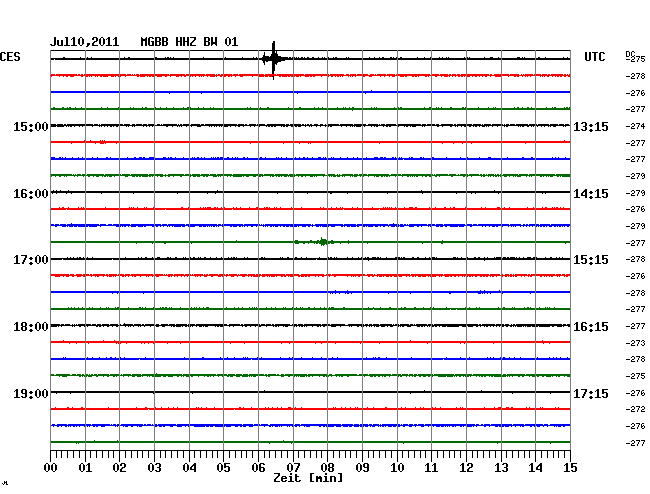The width and height of the screenshot is (650, 494).
Task: Click the date label Jul10,2011
Action: coord(85,42)
